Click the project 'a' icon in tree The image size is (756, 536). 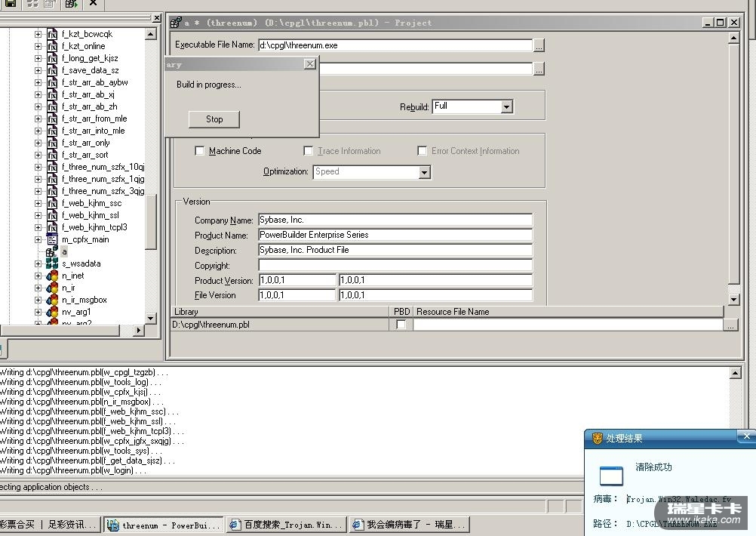pyautogui.click(x=51, y=251)
